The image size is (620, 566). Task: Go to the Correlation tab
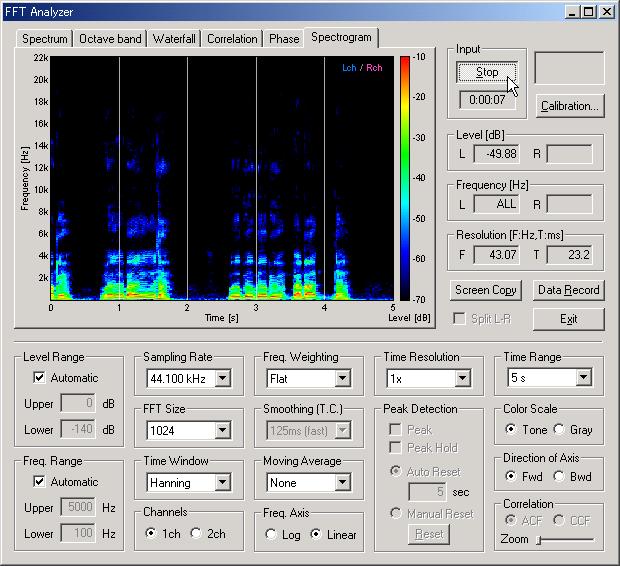232,39
